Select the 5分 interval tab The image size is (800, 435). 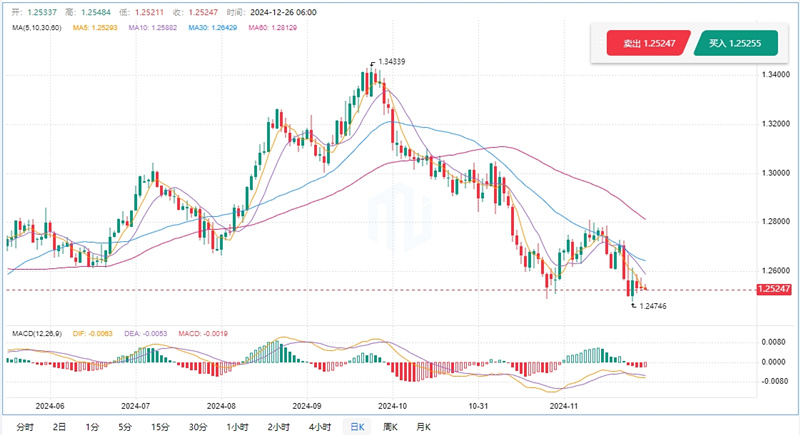(x=125, y=426)
